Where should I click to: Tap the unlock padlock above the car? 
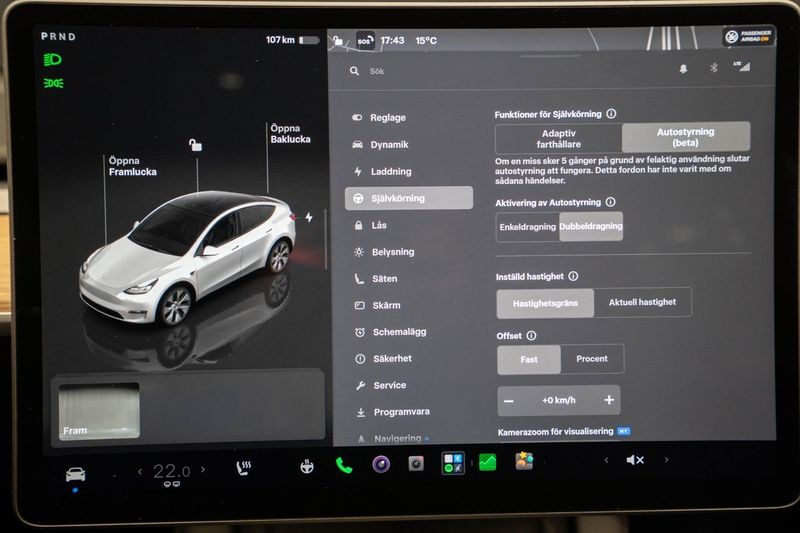click(195, 145)
